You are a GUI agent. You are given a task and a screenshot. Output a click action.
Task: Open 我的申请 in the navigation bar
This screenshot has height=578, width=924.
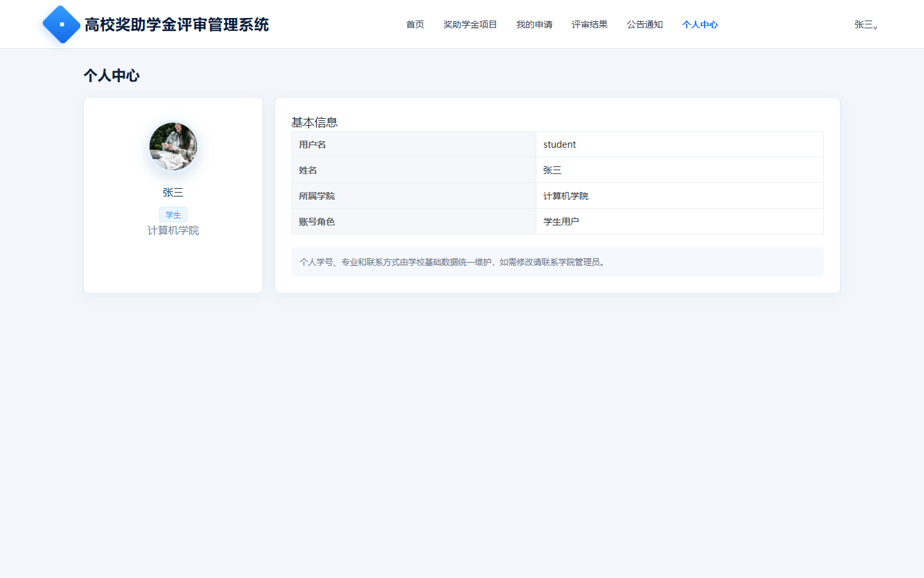535,24
